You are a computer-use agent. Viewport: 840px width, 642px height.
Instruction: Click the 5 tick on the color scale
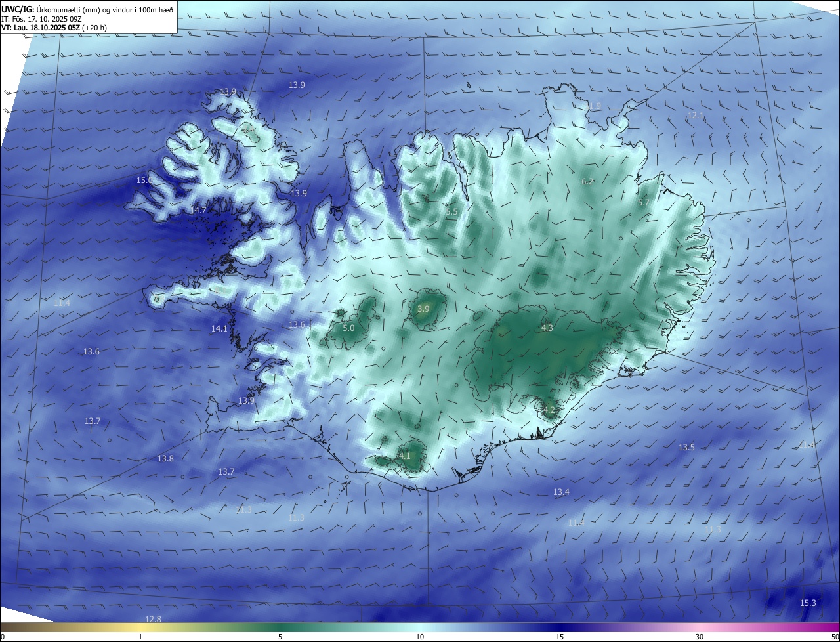pyautogui.click(x=280, y=637)
